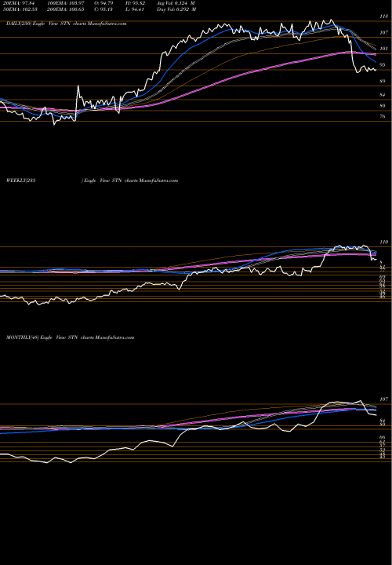The width and height of the screenshot is (392, 565).
Task: Click the 80 price label on daily chart
Action: coord(383,106)
